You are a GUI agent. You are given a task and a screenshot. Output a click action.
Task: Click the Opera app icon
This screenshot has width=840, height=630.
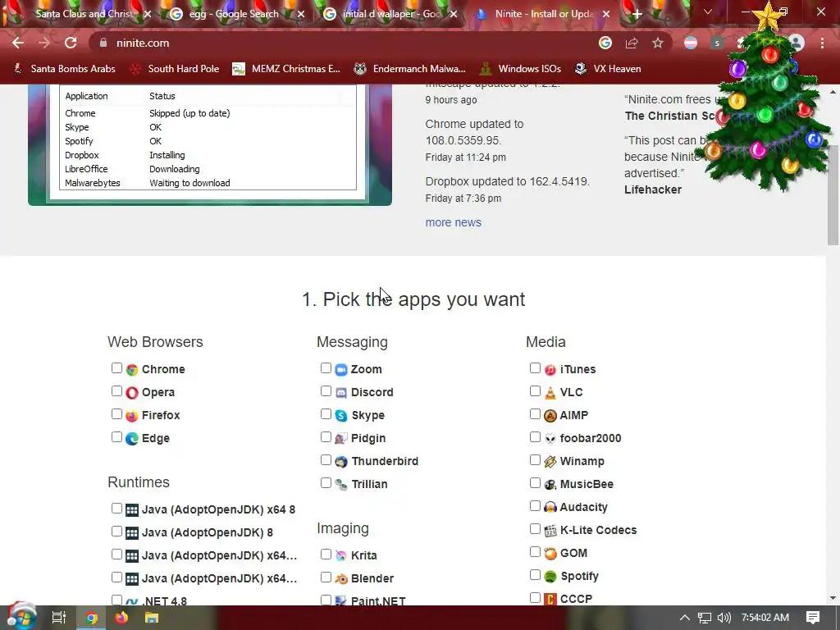[x=132, y=393]
